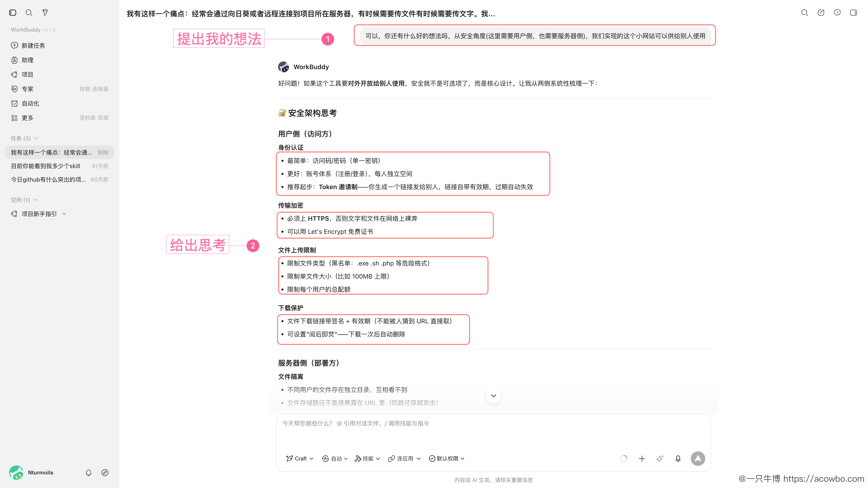The height and width of the screenshot is (488, 868).
Task: Click the WorkBuddy v5.1.4 app label
Action: click(x=33, y=30)
